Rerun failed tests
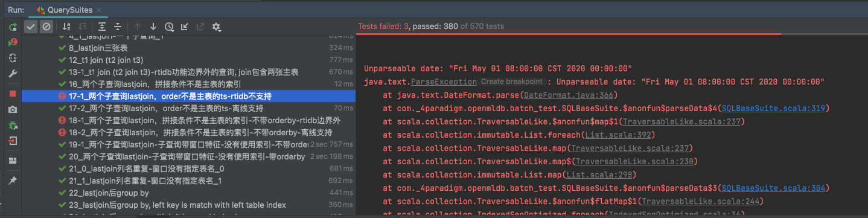The height and width of the screenshot is (218, 868). coord(13,42)
